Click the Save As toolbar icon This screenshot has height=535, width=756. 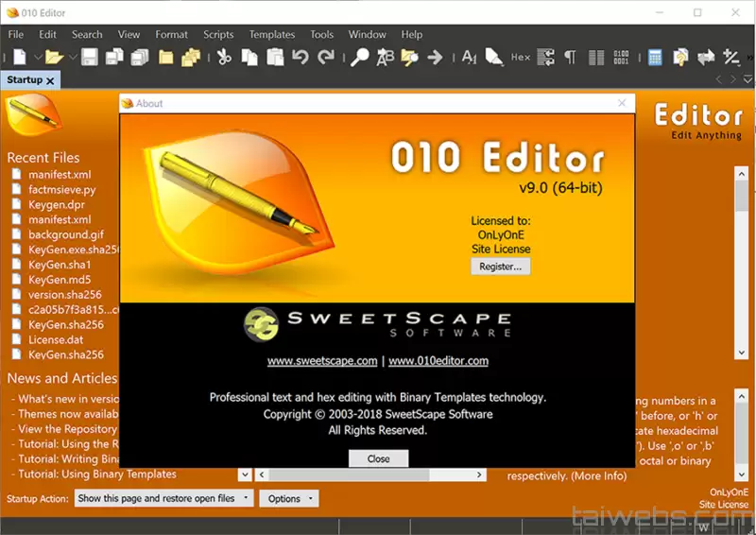(114, 57)
